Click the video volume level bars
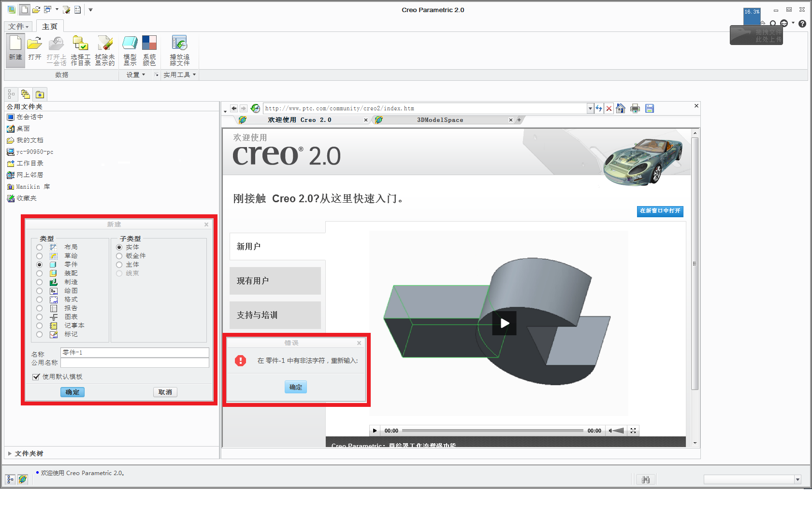This screenshot has height=508, width=812. point(619,431)
